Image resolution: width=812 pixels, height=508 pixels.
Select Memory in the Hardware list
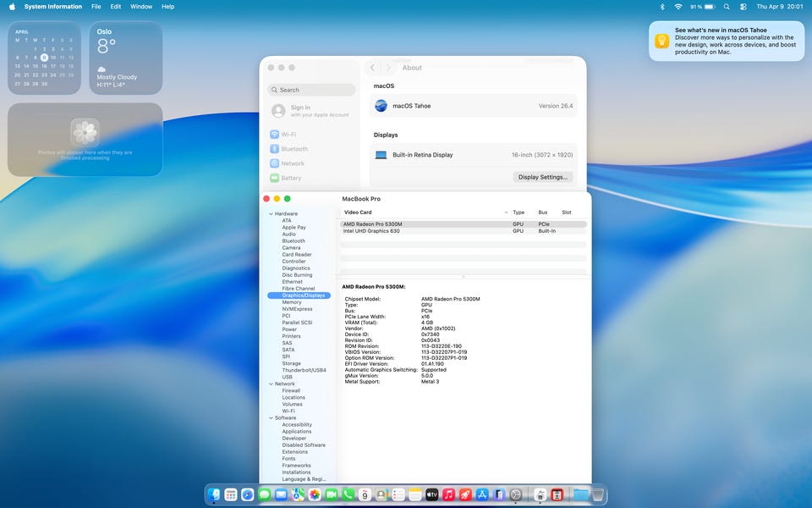292,302
